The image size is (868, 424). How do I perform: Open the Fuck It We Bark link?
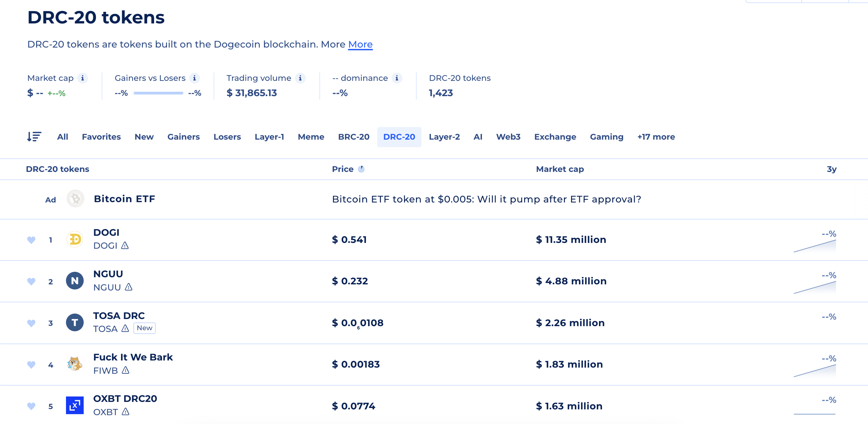tap(133, 357)
